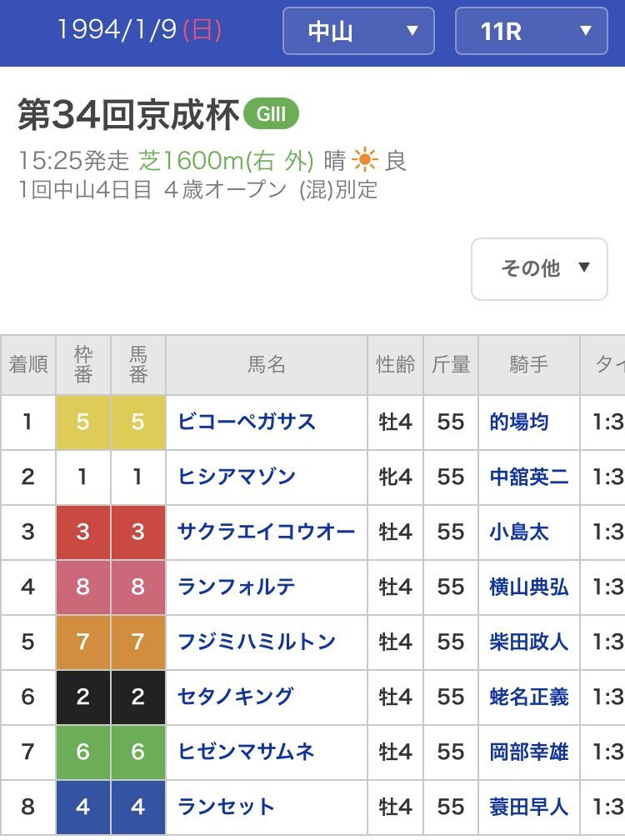Open jockey 的場均 profile
This screenshot has width=625, height=840.
pyautogui.click(x=519, y=422)
